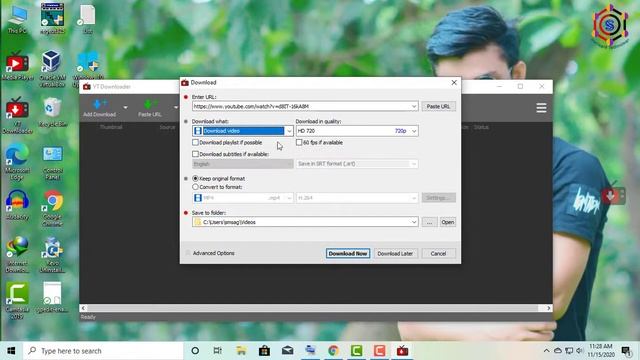This screenshot has width=640, height=360.
Task: Enable 60 fps if available checkbox
Action: 299,142
